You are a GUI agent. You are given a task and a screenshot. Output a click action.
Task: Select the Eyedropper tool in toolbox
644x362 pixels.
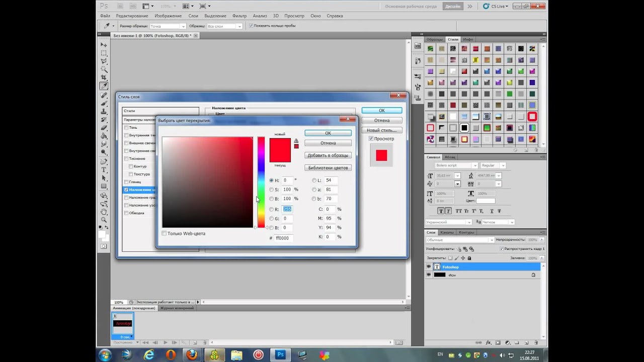point(104,86)
